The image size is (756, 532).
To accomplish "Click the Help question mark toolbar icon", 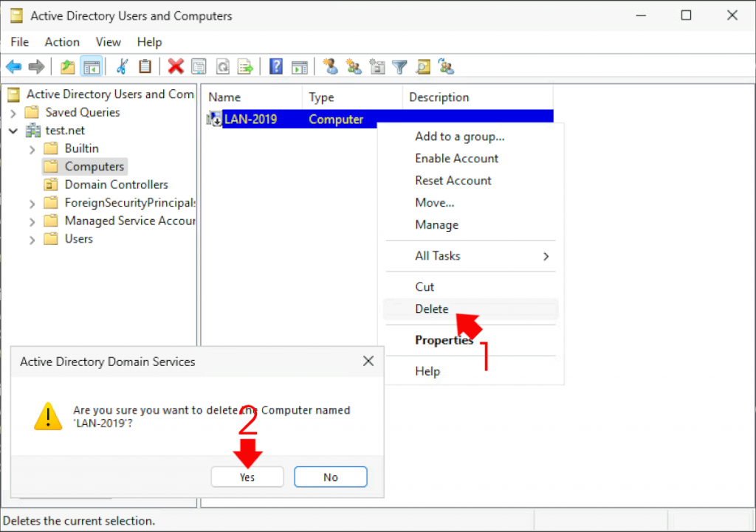I will [x=275, y=66].
